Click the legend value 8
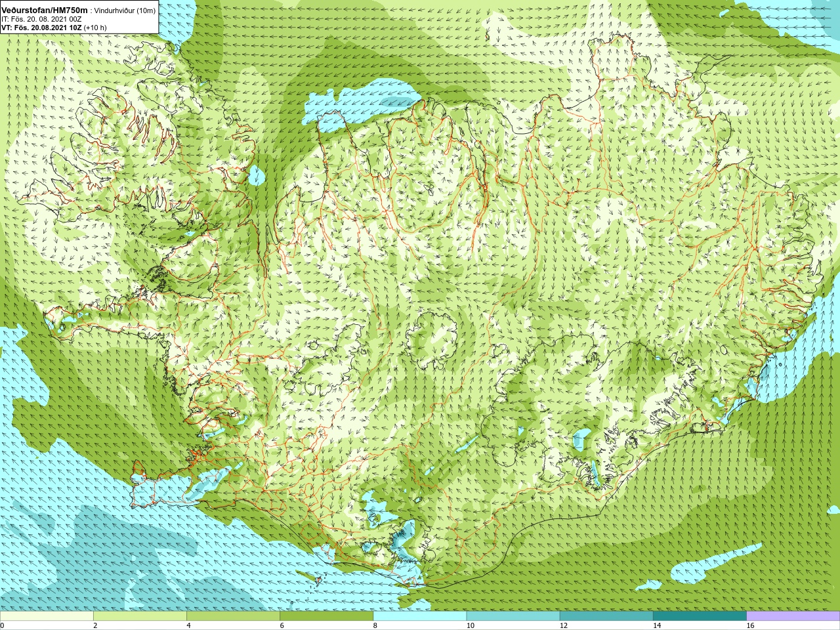The height and width of the screenshot is (630, 840). click(x=375, y=625)
